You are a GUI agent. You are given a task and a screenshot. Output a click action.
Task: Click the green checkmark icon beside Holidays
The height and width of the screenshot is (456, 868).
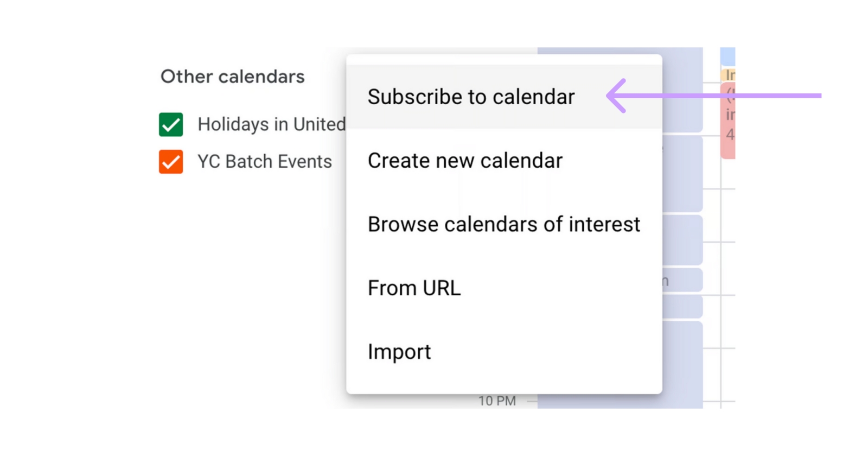coord(171,124)
